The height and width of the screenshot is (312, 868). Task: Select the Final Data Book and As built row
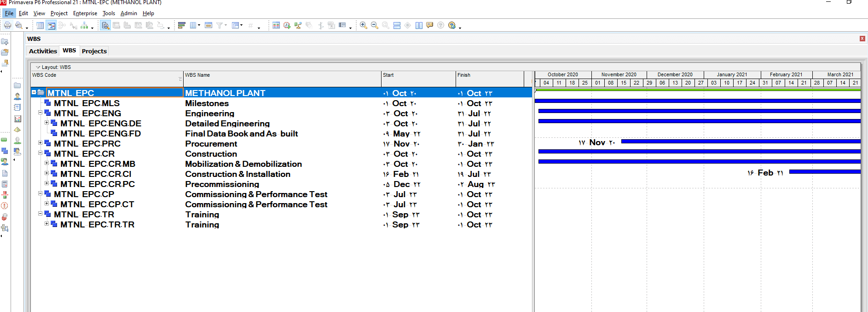point(281,134)
